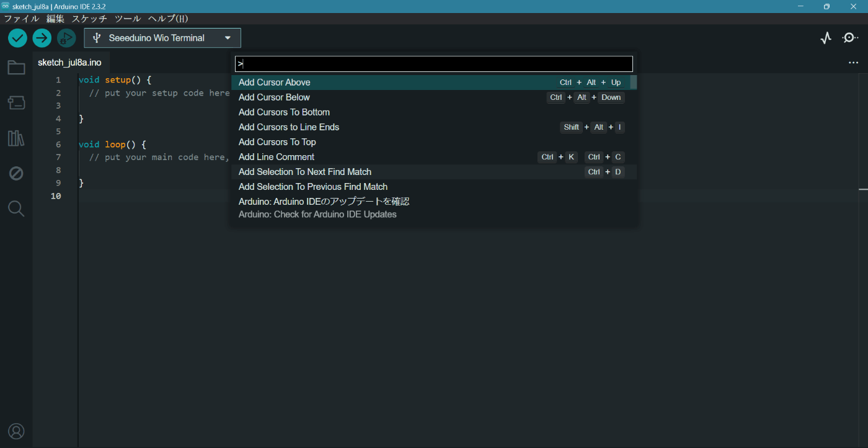
Task: Click the editor overview ruler marker
Action: 863,189
